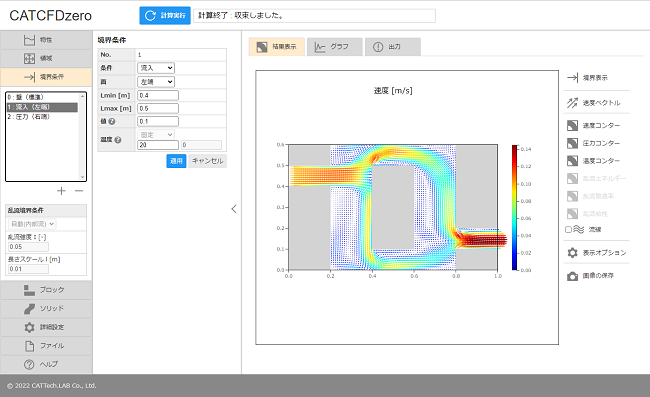Click the status message 計算終了 field
650x397 pixels.
coord(314,16)
